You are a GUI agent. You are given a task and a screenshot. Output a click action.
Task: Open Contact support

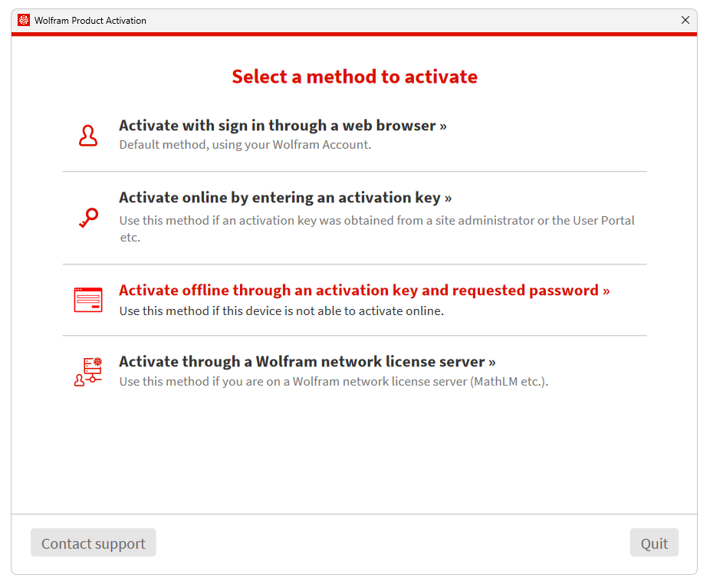click(x=94, y=542)
